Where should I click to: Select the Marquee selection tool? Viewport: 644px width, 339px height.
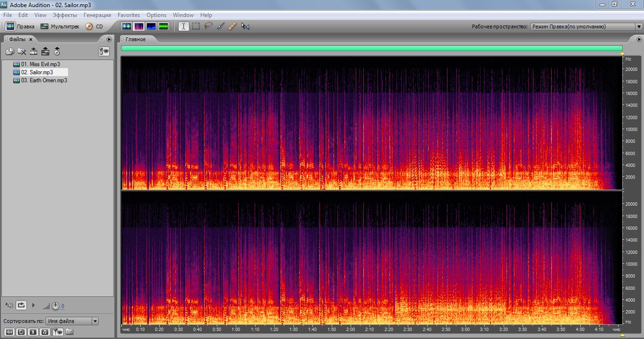(196, 26)
